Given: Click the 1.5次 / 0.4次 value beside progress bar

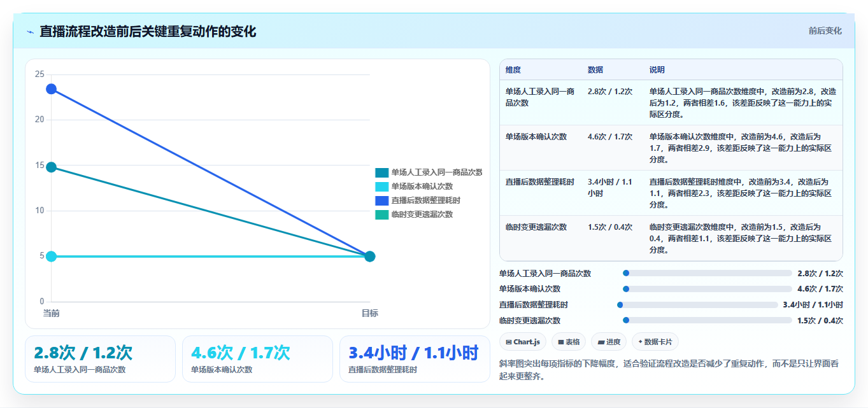Looking at the screenshot, I should 820,321.
